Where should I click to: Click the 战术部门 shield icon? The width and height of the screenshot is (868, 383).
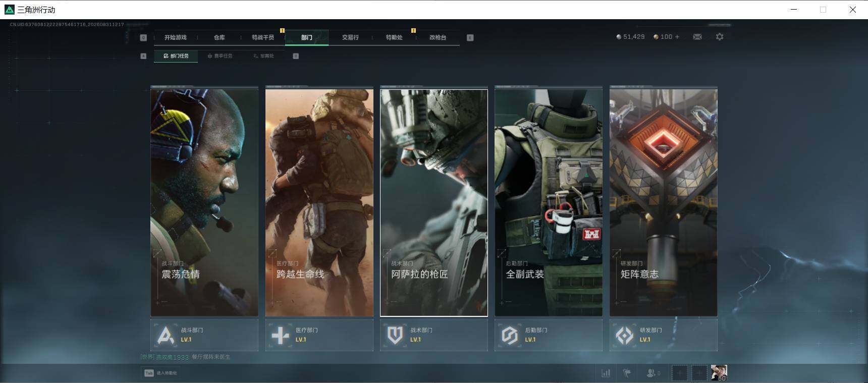click(x=395, y=335)
